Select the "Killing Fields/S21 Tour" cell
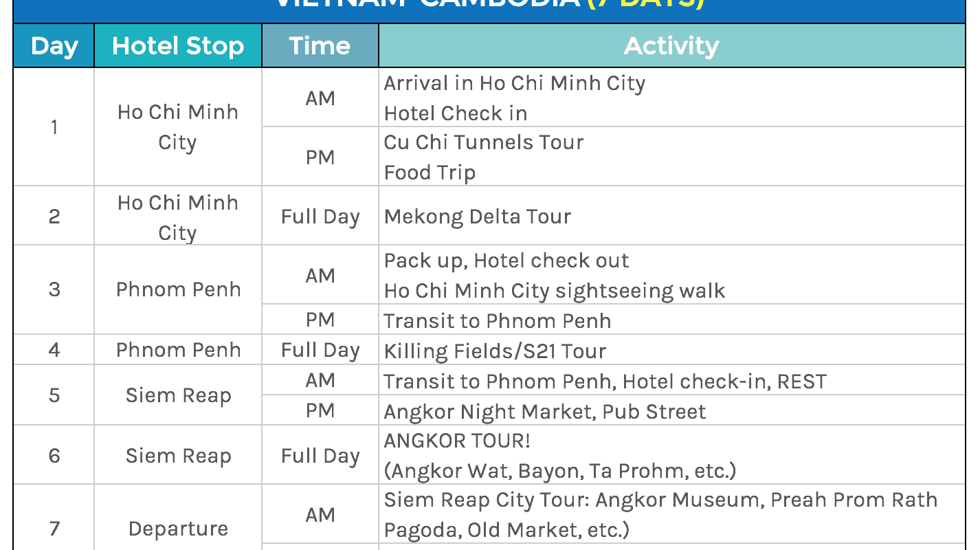980x550 pixels. pos(495,351)
